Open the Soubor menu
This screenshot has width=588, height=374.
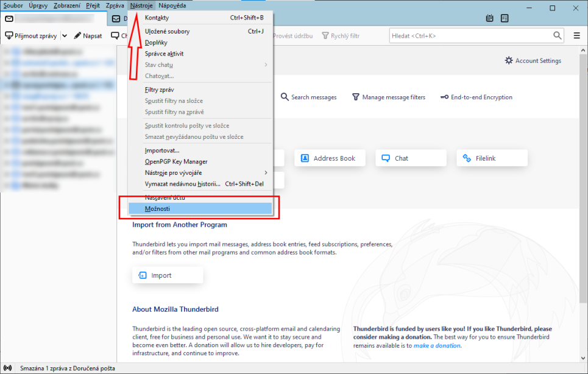[x=13, y=5]
